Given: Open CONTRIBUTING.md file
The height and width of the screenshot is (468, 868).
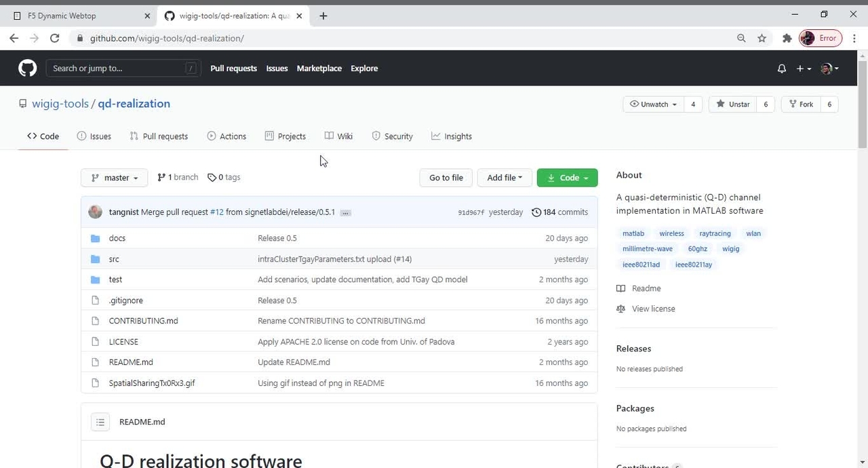Looking at the screenshot, I should pyautogui.click(x=143, y=321).
